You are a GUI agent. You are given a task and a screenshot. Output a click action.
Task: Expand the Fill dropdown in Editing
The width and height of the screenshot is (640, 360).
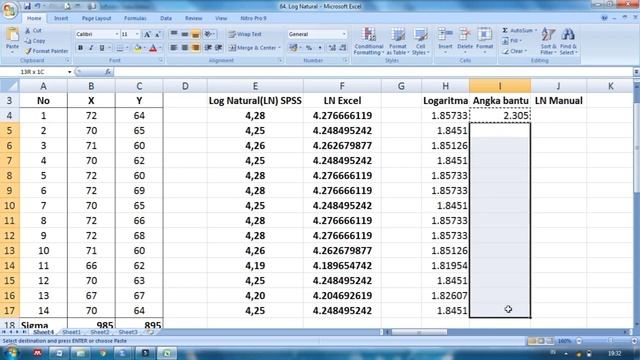pos(521,41)
